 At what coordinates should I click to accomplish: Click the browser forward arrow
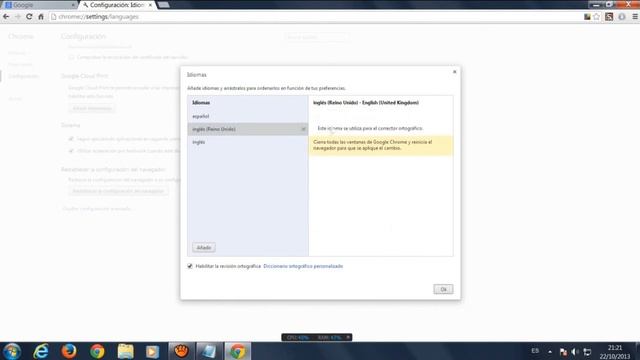tap(18, 17)
